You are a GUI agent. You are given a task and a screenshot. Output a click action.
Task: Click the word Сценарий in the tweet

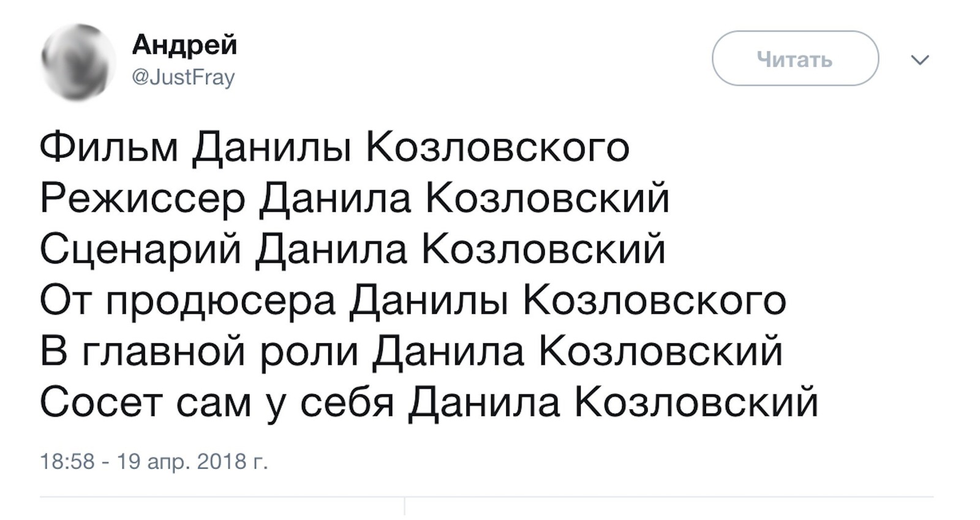(141, 251)
